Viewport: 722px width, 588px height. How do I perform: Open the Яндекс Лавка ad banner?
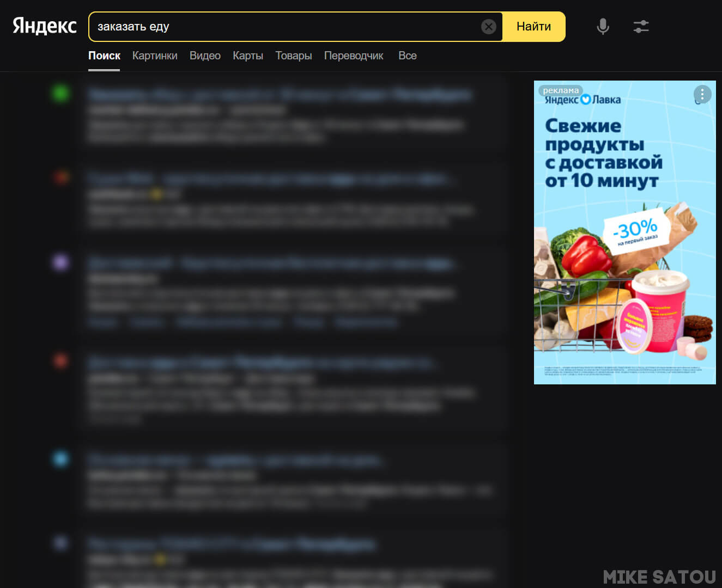pyautogui.click(x=625, y=232)
